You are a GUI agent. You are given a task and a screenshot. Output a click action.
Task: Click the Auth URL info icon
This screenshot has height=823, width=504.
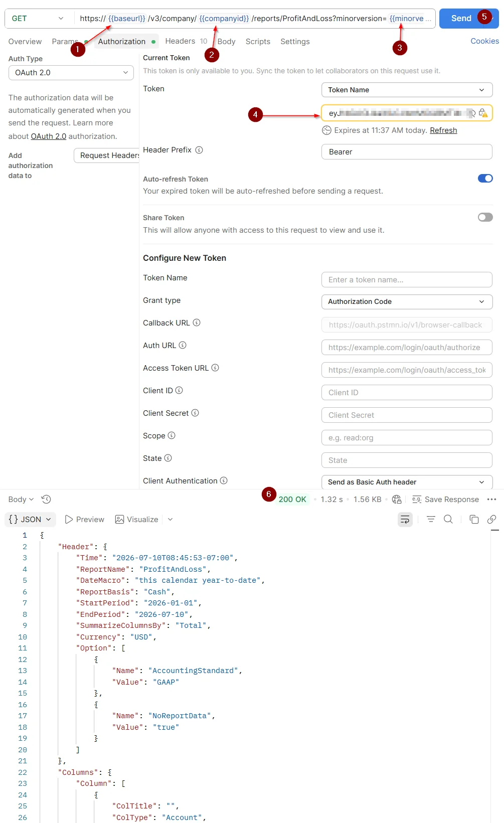tap(183, 345)
